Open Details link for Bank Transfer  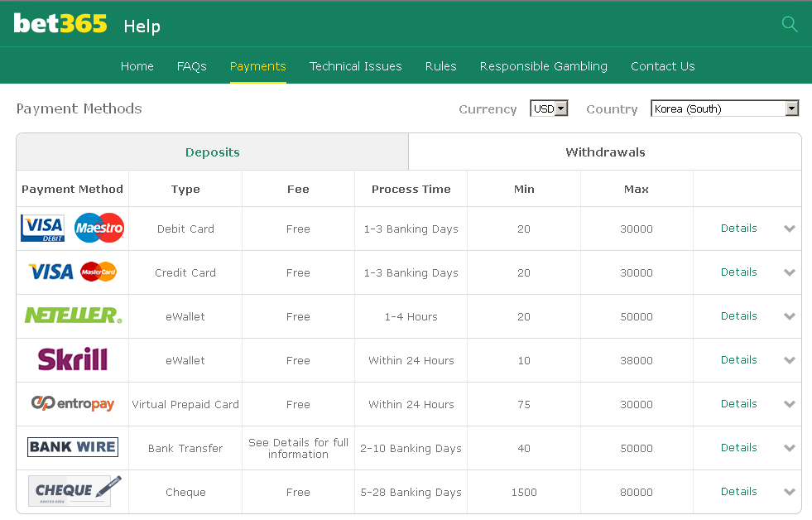pyautogui.click(x=739, y=448)
